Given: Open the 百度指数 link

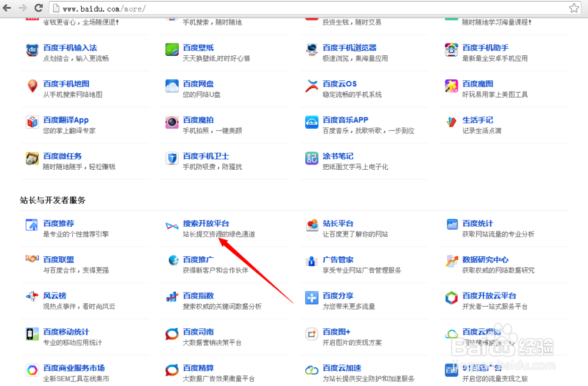Looking at the screenshot, I should (198, 296).
